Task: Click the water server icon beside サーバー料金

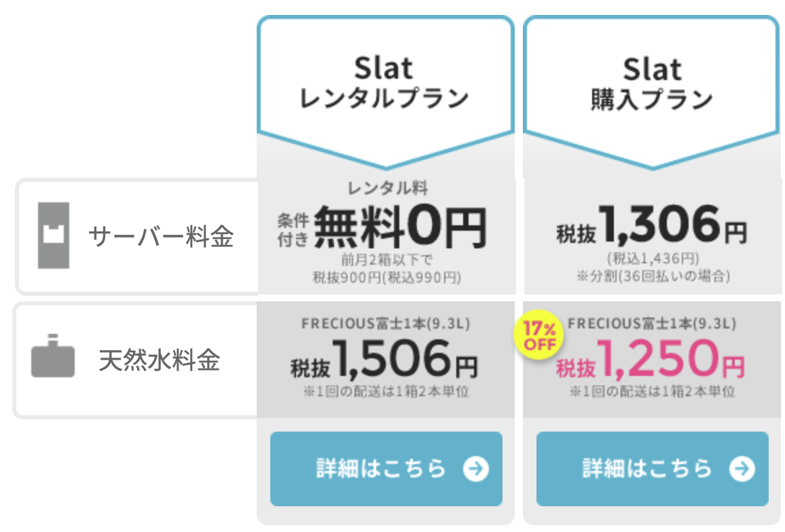Action: click(x=54, y=235)
